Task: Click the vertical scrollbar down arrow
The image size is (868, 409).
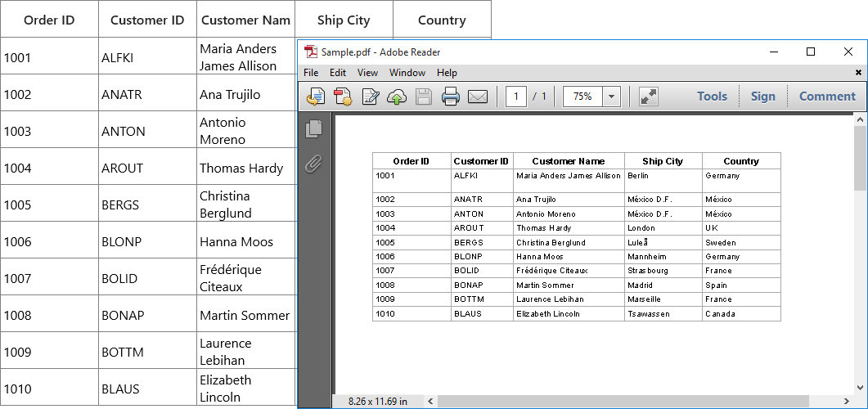Action: click(x=860, y=388)
